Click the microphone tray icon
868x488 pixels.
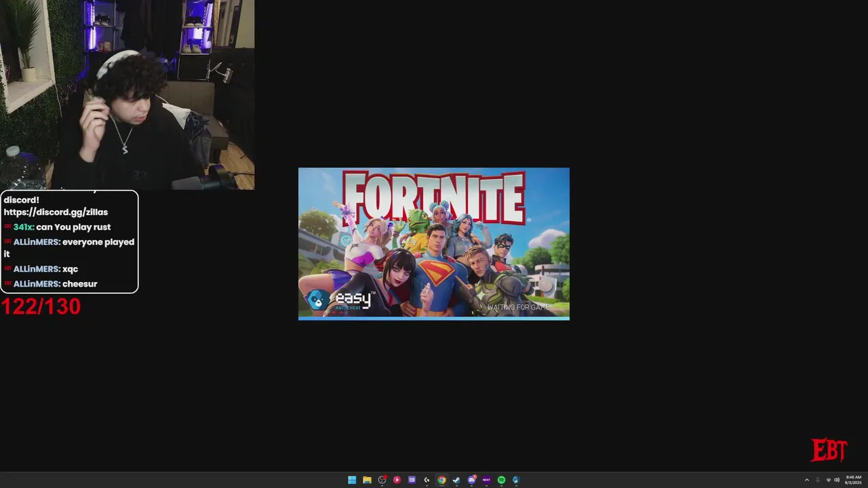point(817,480)
